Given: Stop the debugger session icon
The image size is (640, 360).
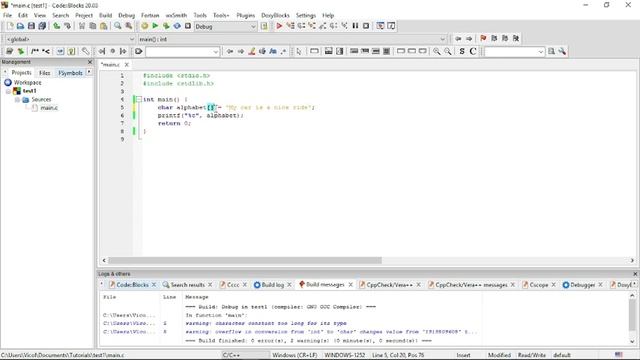Looking at the screenshot, I should 366,26.
